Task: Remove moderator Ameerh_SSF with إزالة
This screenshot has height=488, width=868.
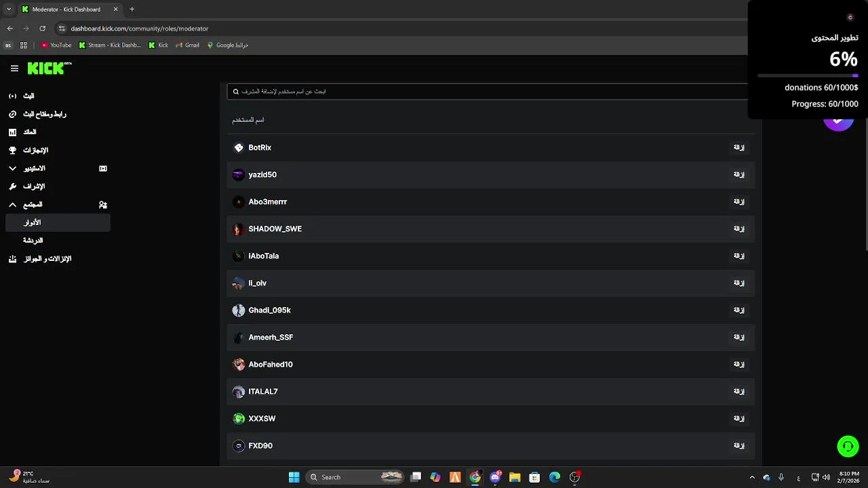Action: (739, 337)
